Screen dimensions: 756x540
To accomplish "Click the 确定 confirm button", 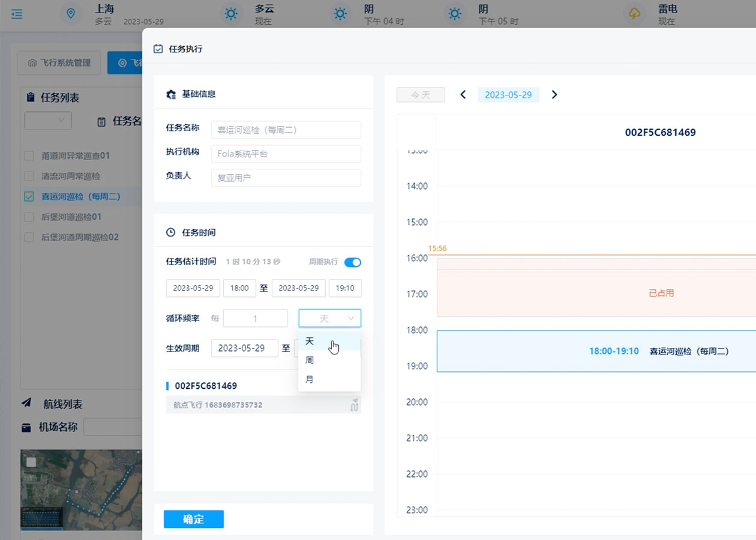I will click(193, 520).
